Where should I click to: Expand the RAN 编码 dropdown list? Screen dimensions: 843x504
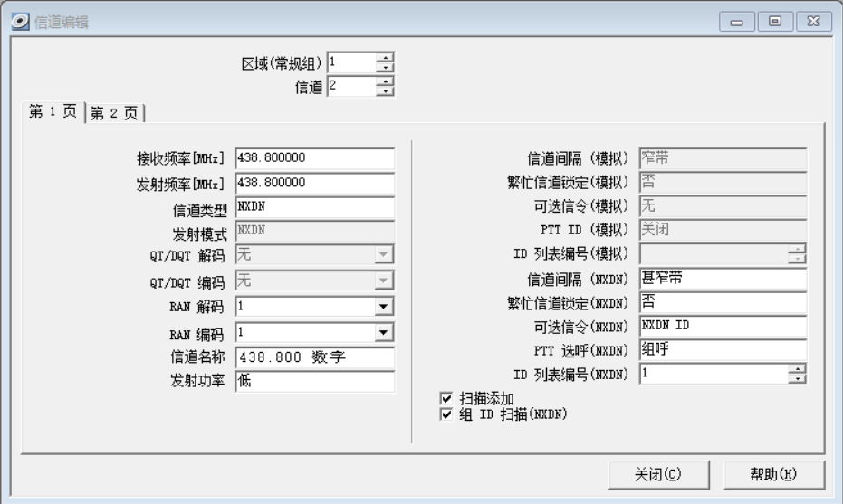[x=386, y=333]
